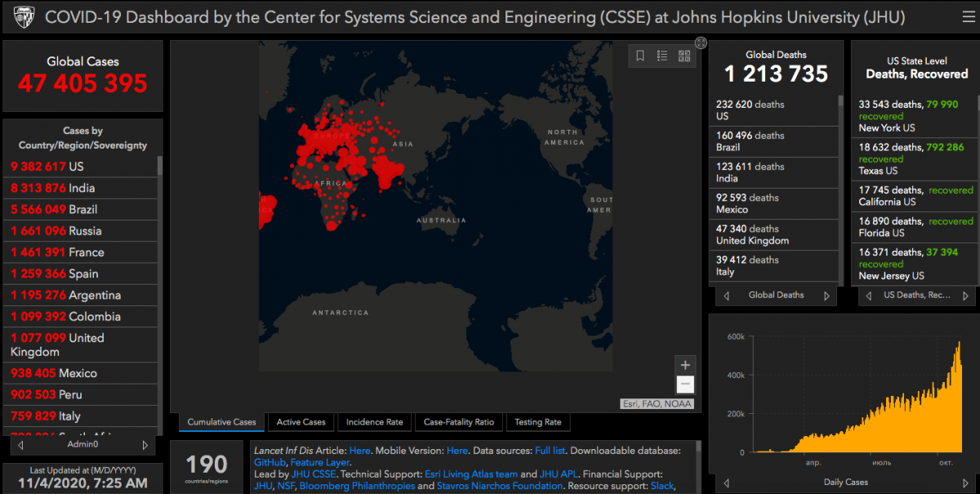The width and height of the screenshot is (980, 494).
Task: Switch to the Active Cases tab
Action: [x=301, y=422]
